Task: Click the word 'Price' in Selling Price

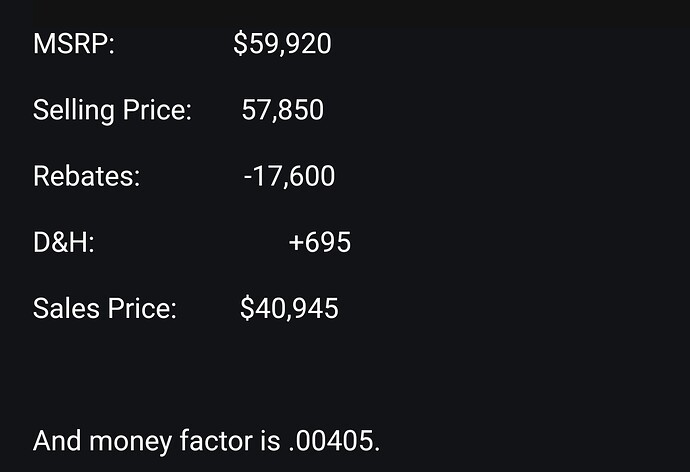Action: coord(157,110)
